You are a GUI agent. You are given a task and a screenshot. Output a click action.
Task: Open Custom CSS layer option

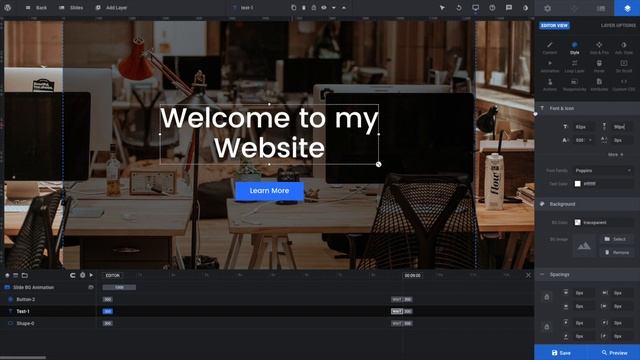[x=624, y=84]
